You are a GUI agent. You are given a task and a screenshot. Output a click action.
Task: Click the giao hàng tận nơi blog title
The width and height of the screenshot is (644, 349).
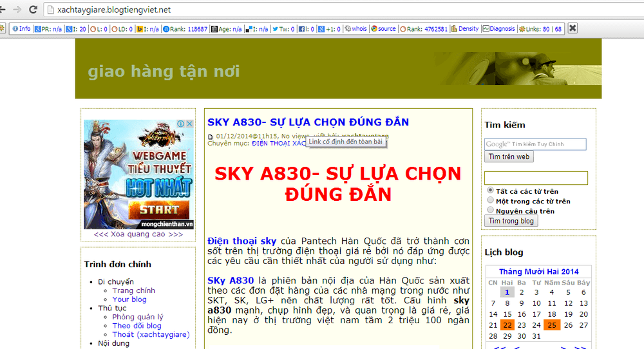coord(164,71)
